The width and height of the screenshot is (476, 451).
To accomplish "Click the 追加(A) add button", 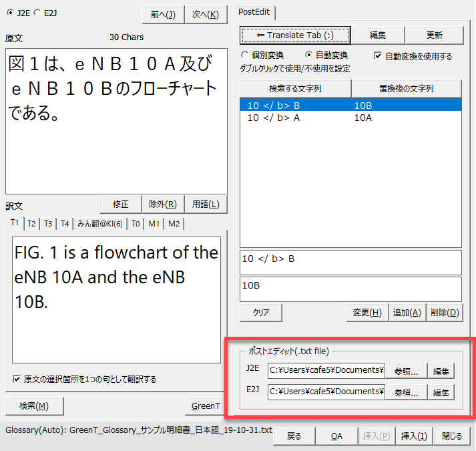I will coord(407,312).
